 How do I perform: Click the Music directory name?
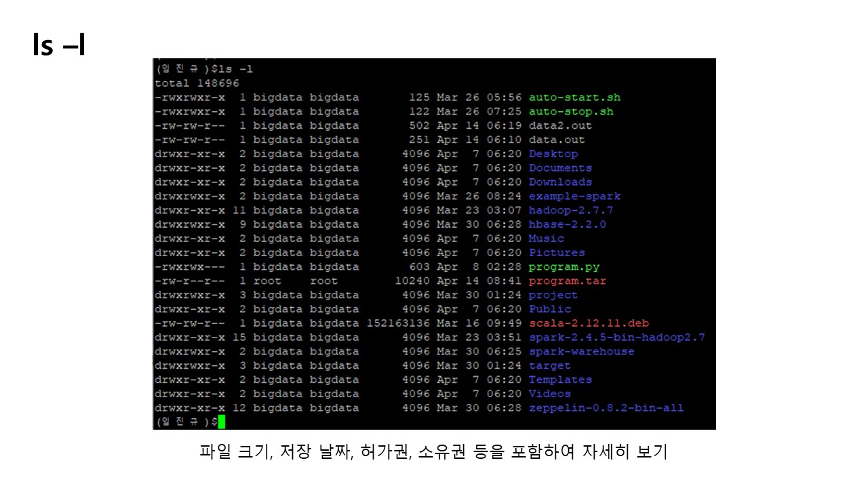(x=547, y=239)
